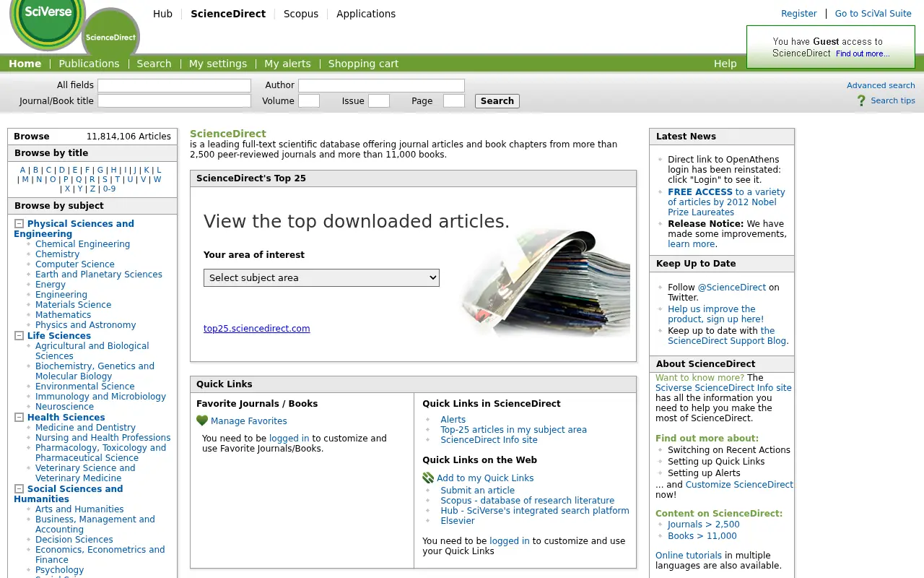The image size is (924, 578).
Task: Click the Register link
Action: [799, 14]
